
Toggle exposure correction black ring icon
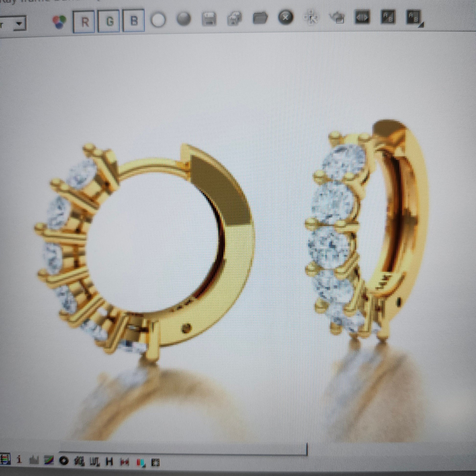(x=64, y=461)
